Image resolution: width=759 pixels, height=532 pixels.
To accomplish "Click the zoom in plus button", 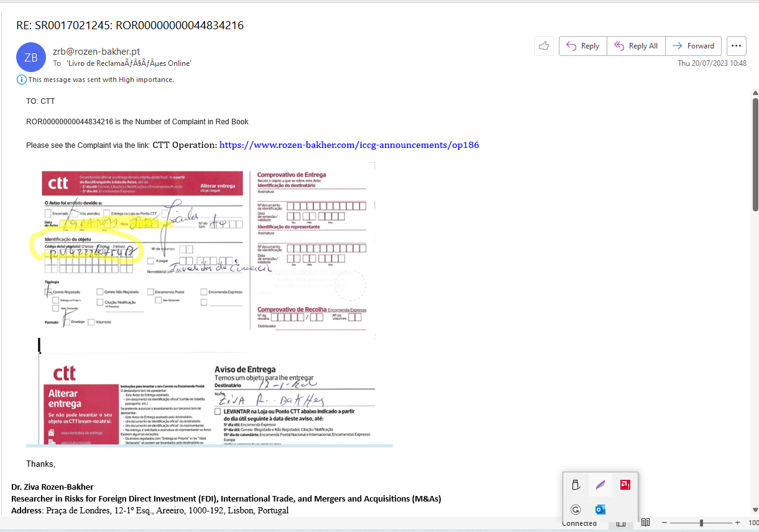I will pos(738,523).
